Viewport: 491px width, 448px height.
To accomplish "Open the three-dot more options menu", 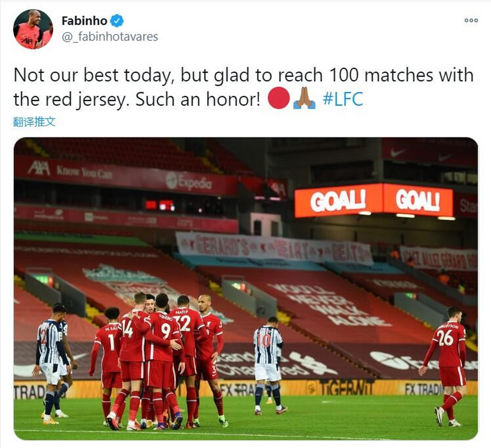I will tap(471, 20).
